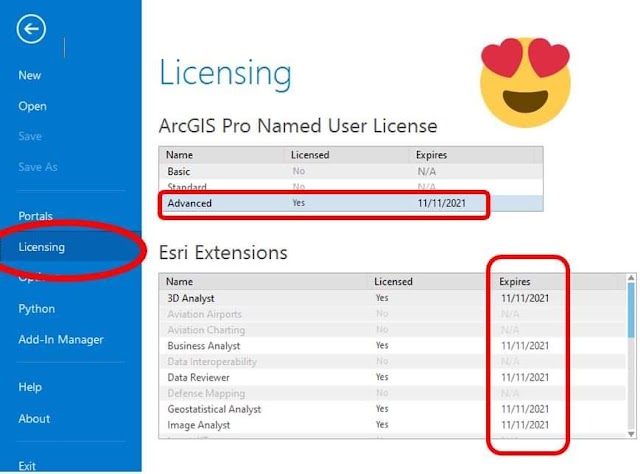Click the Yes value for Data Reviewer
The height and width of the screenshot is (474, 640).
click(382, 377)
